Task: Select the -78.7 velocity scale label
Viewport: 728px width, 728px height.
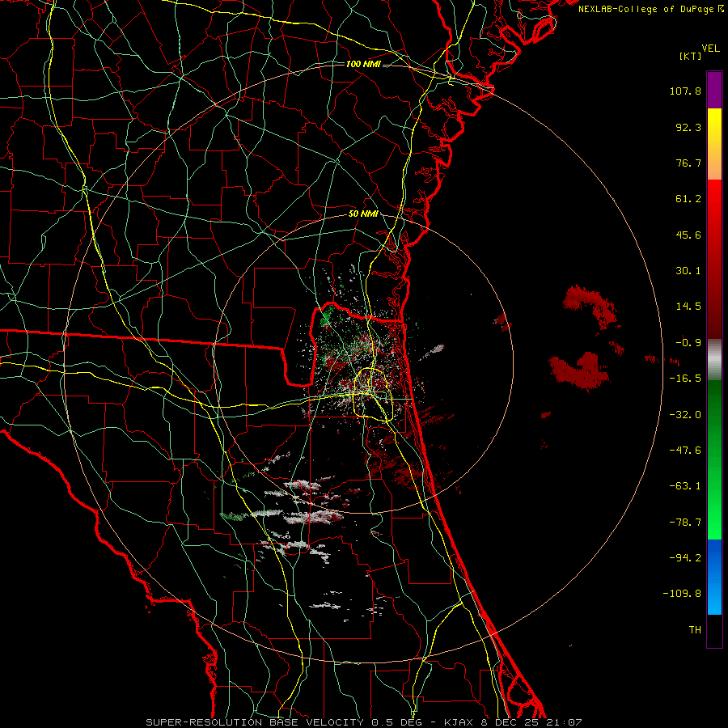Action: coord(685,523)
